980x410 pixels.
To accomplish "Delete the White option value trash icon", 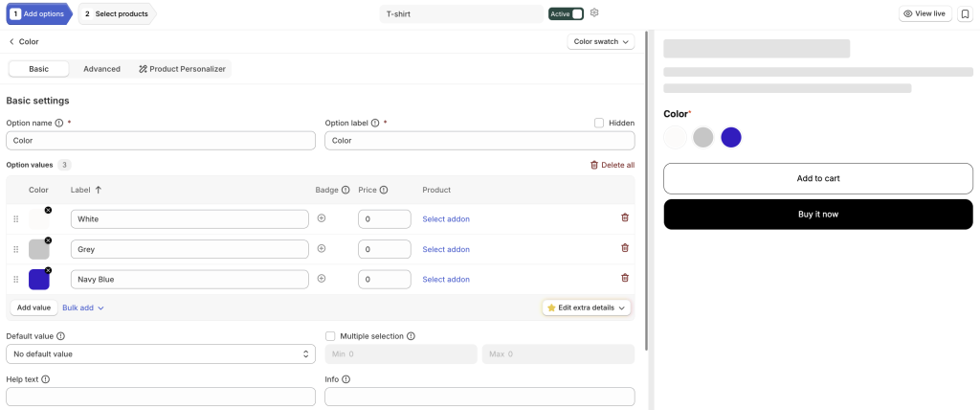I will [624, 217].
